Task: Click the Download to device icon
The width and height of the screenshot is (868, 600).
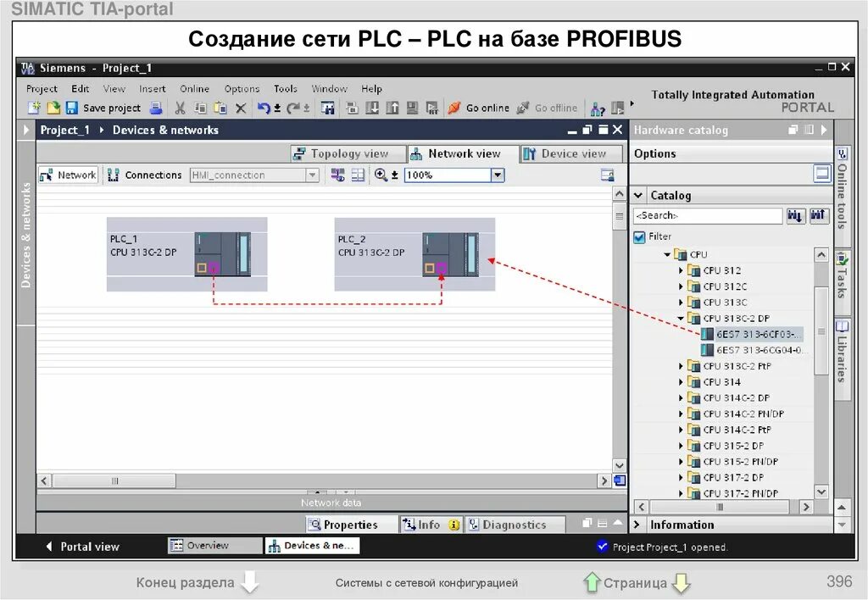Action: [x=372, y=108]
